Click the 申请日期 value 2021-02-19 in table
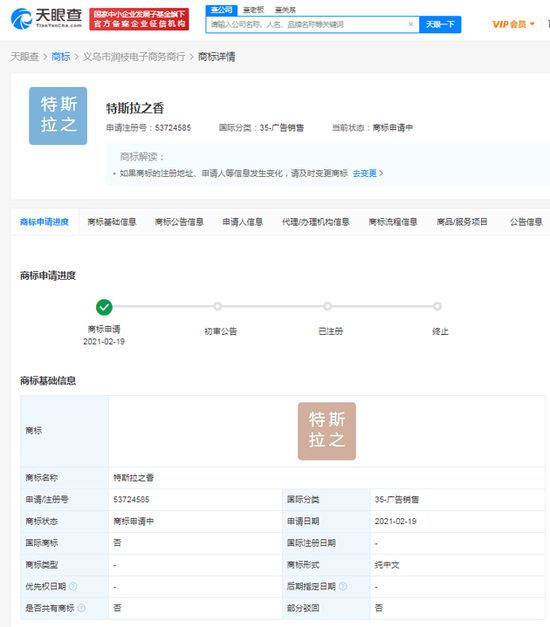This screenshot has width=550, height=627. 395,521
